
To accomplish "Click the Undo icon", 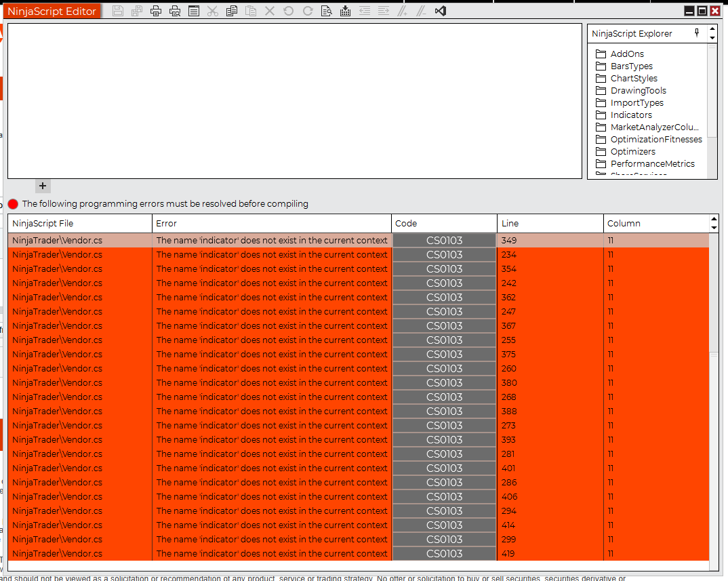I will 288,11.
